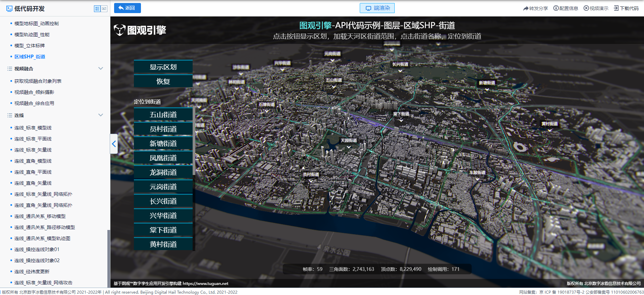The image size is (644, 295).
Task: Open 连线_通讯关系_模型轨迹图 example
Action: 42,238
